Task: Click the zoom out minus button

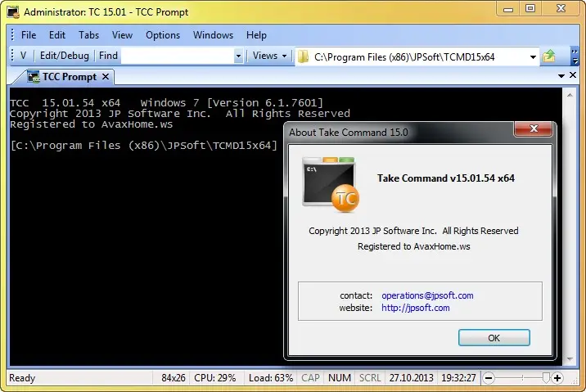Action: coord(489,378)
